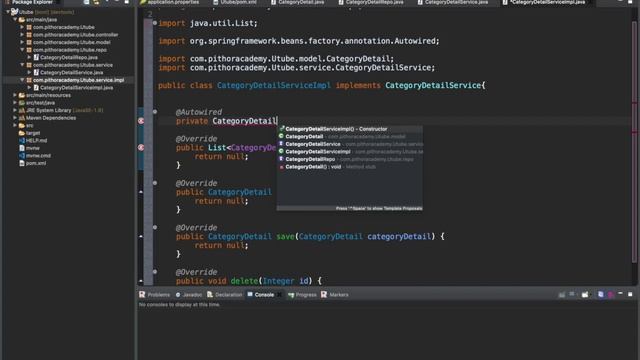The width and height of the screenshot is (640, 360).
Task: Click the error marker beside the List<CategoryDe line
Action: [141, 147]
